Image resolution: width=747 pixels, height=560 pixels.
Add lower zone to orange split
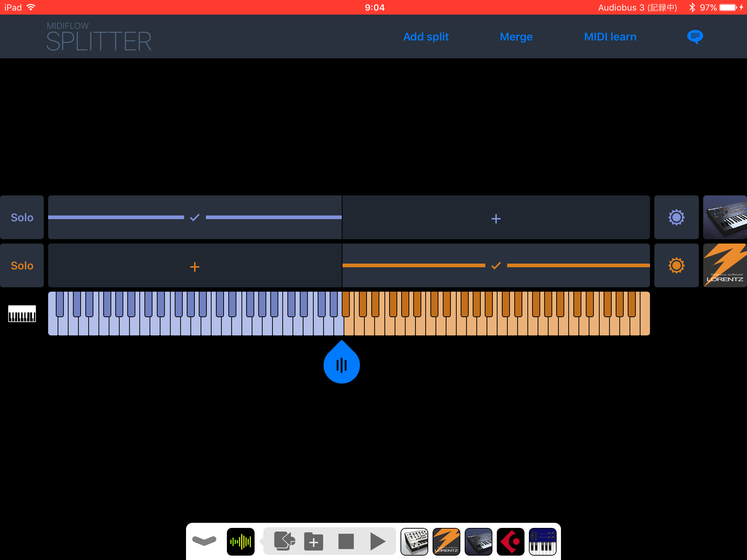[195, 267]
